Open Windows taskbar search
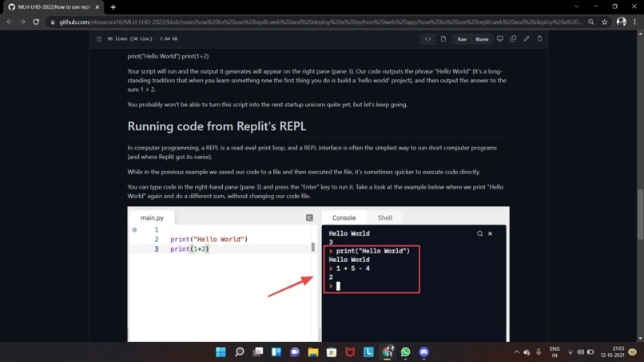The image size is (644, 362). coord(239,352)
